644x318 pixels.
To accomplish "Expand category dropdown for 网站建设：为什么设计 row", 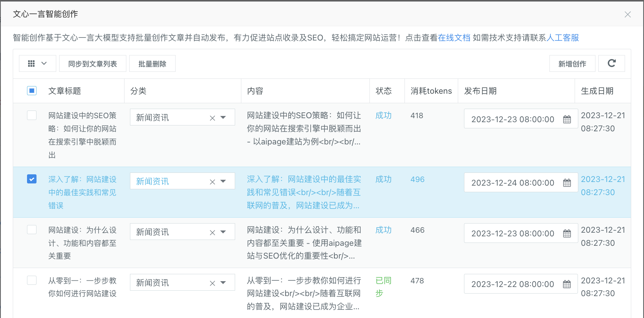I will coord(223,232).
